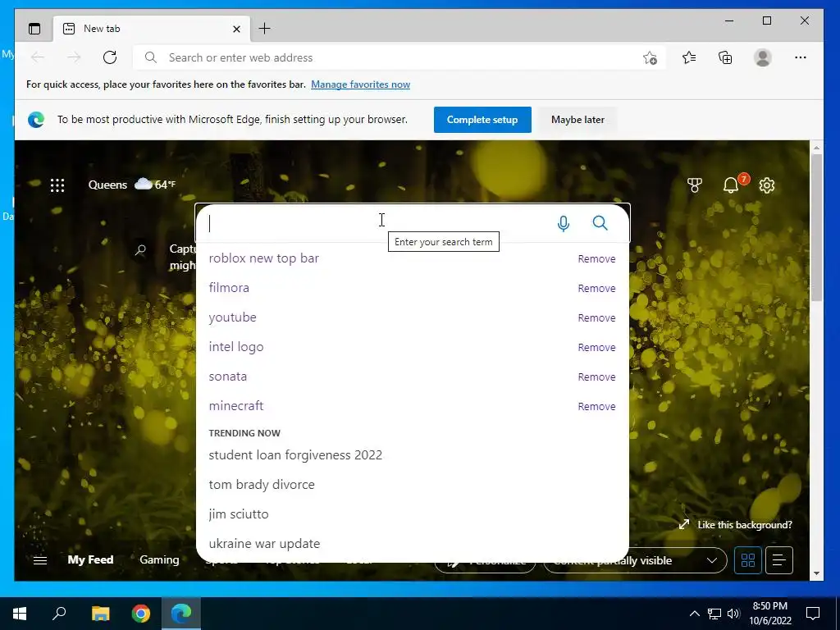Open the Settings and more ellipsis menu
This screenshot has height=630, width=840.
click(801, 57)
